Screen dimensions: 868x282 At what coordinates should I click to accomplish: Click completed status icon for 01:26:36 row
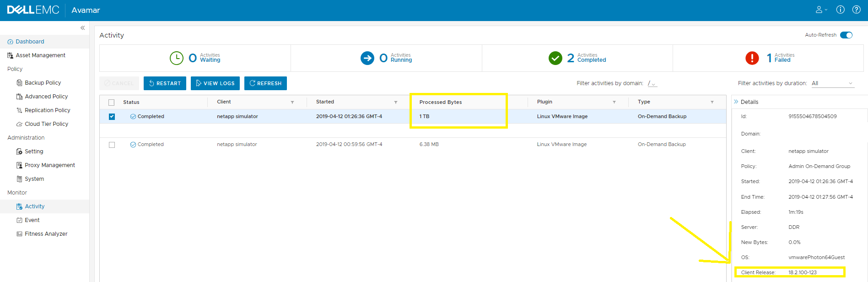click(x=133, y=116)
